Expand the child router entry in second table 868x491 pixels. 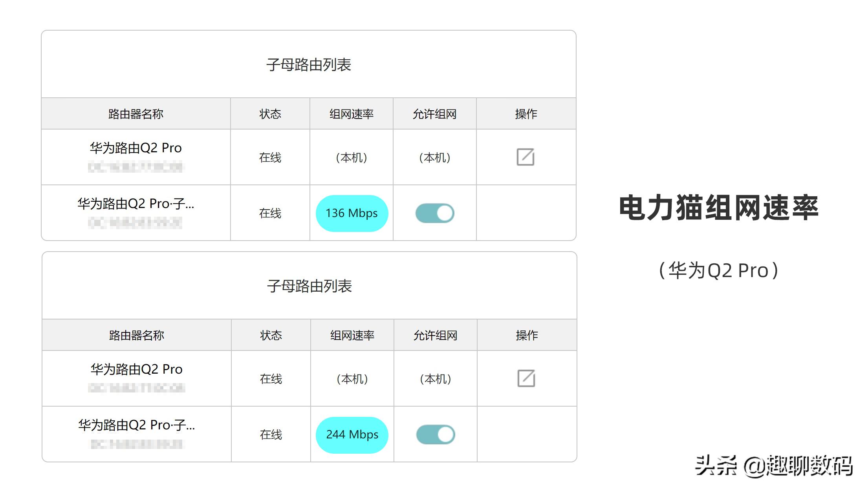pos(136,426)
